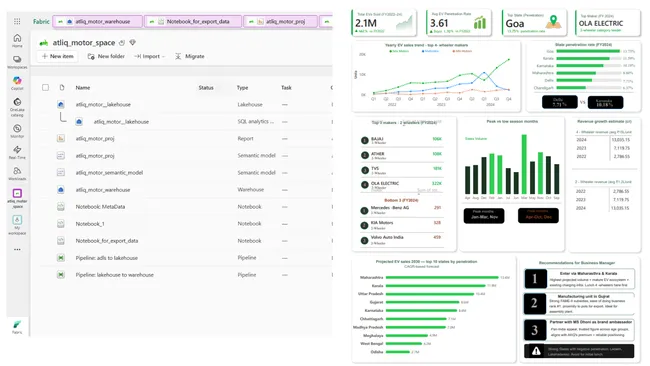
Task: Click the Delhi penetration comparison box
Action: 560,102
